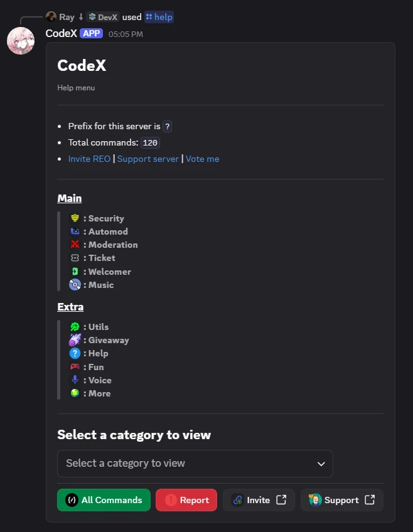Click the red Moderation cross icon
Image resolution: width=413 pixels, height=532 pixels.
75,244
